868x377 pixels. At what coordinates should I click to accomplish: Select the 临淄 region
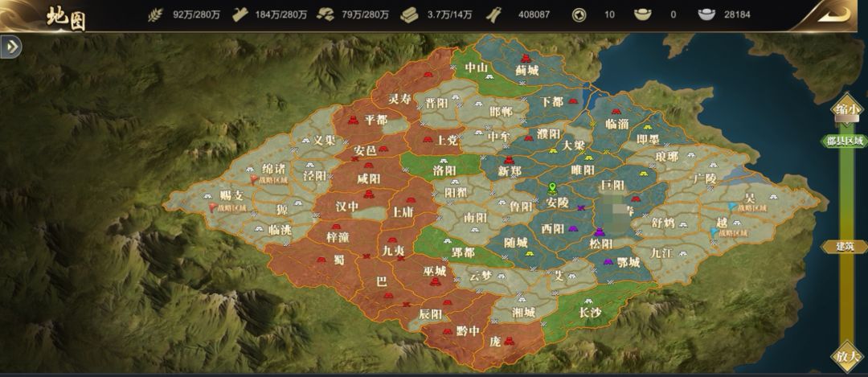coord(618,124)
